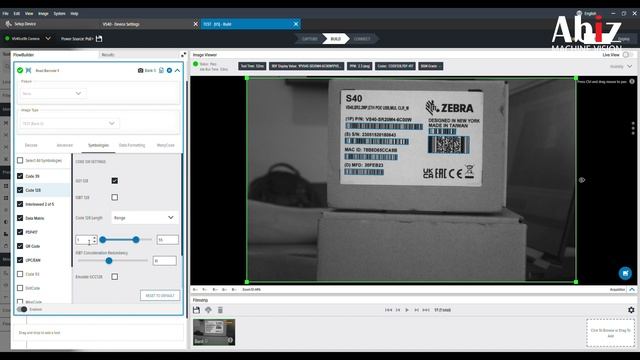Check Select All Symbologies
The width and height of the screenshot is (640, 360).
20,160
